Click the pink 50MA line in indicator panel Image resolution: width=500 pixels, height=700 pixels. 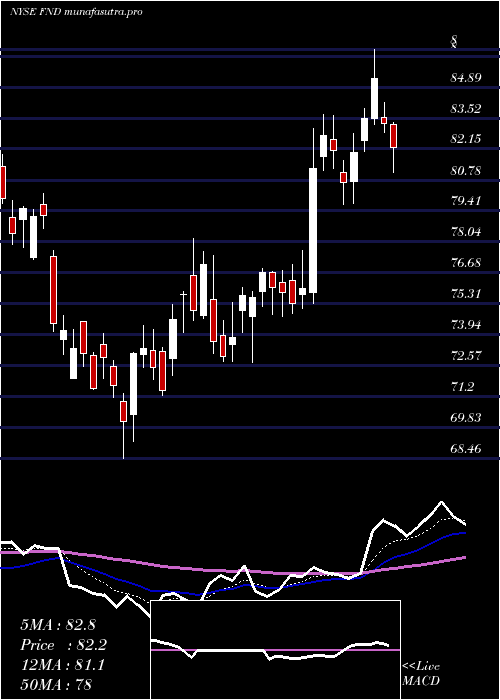[x=179, y=567]
